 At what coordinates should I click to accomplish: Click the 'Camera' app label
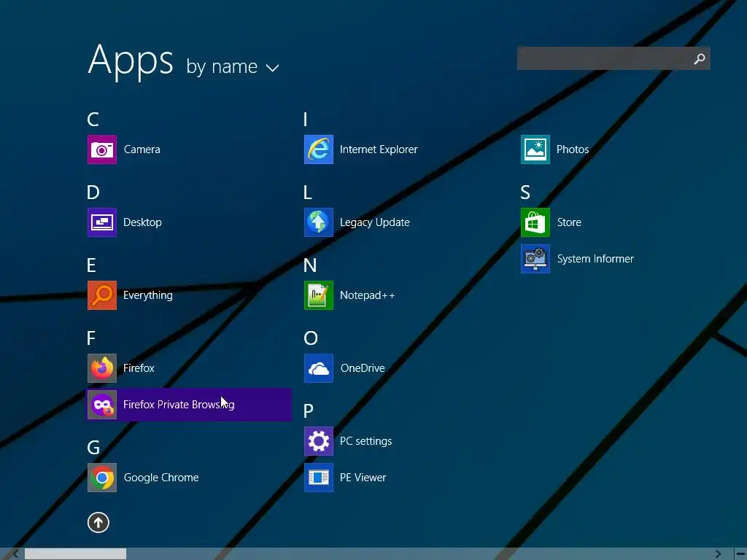pos(142,149)
